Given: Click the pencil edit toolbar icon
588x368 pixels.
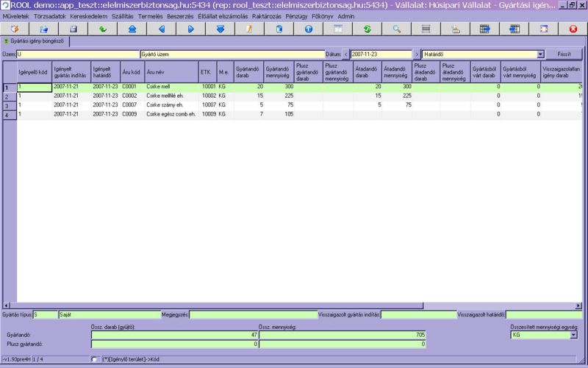Looking at the screenshot, I should tap(250, 29).
